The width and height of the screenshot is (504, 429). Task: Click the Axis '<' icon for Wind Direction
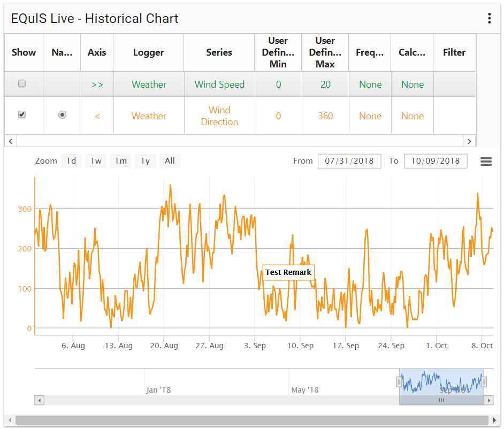[97, 116]
